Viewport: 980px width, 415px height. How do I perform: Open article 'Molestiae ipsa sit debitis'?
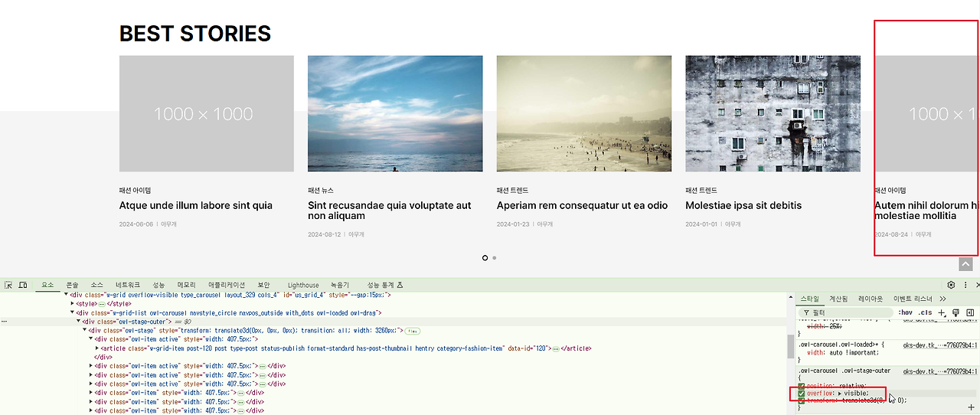point(743,205)
